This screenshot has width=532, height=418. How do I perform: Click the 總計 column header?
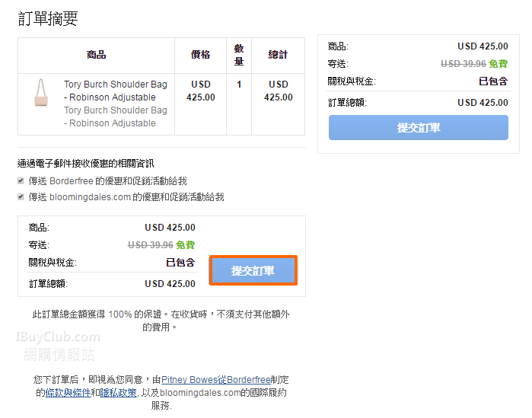(278, 55)
